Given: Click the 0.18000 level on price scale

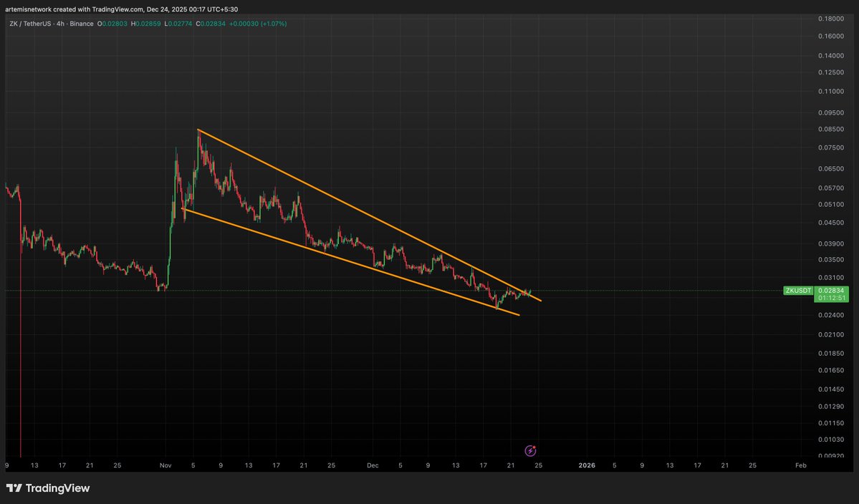Looking at the screenshot, I should (x=832, y=18).
